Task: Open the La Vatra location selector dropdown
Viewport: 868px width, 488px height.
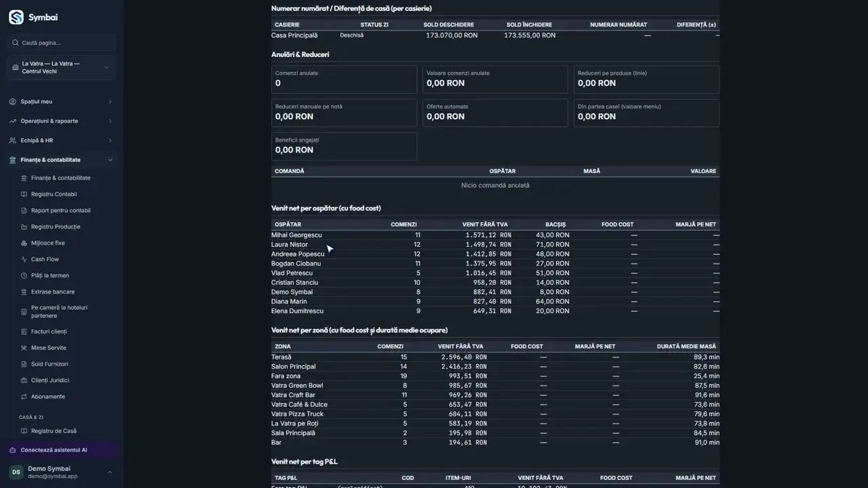Action: pyautogui.click(x=61, y=68)
